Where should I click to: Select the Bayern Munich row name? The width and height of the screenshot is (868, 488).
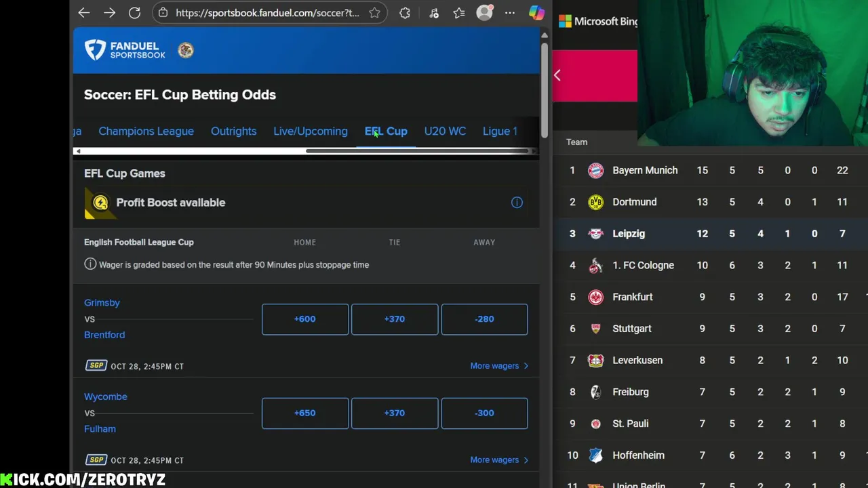[x=645, y=170]
